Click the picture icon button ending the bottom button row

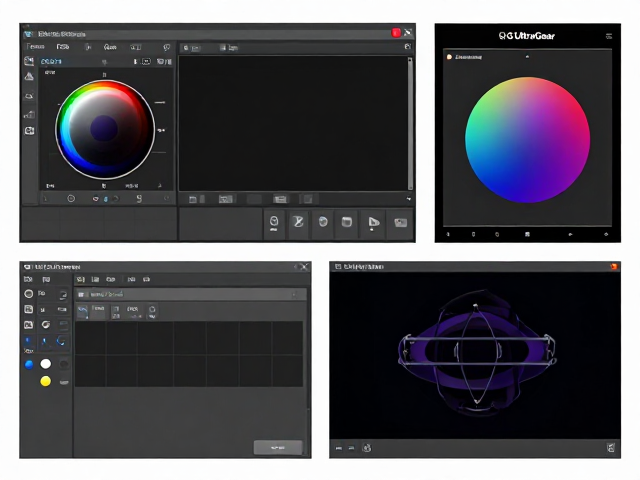400,222
